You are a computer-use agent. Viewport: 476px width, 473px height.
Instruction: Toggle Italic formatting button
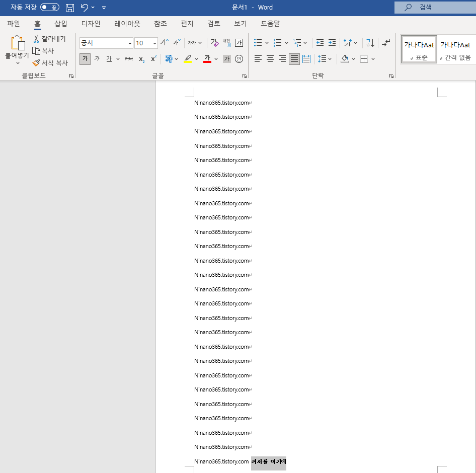click(97, 58)
